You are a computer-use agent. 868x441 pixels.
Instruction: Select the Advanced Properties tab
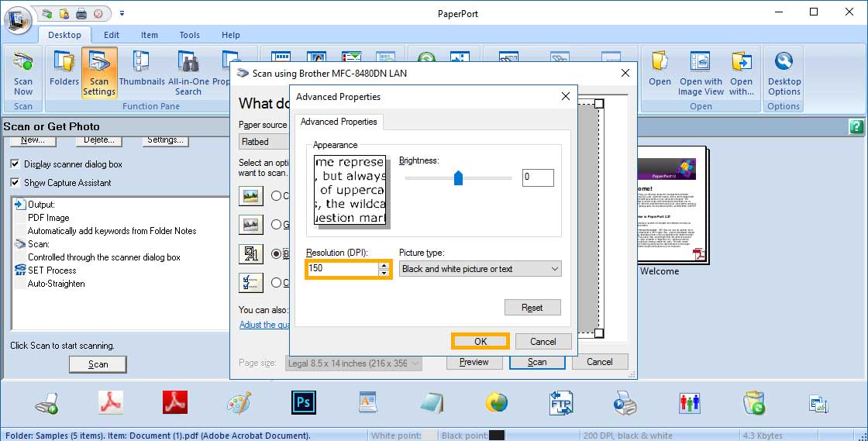[338, 122]
